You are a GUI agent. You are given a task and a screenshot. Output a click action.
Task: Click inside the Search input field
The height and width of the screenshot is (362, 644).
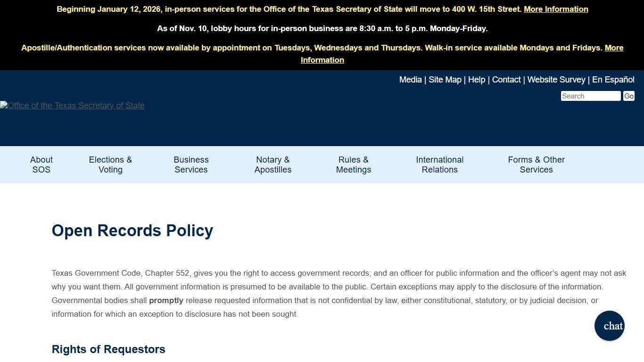590,96
